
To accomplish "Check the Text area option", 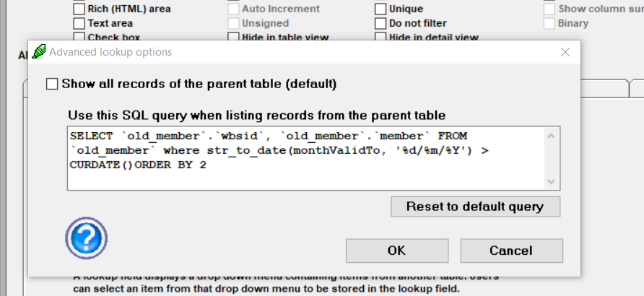I will [79, 23].
